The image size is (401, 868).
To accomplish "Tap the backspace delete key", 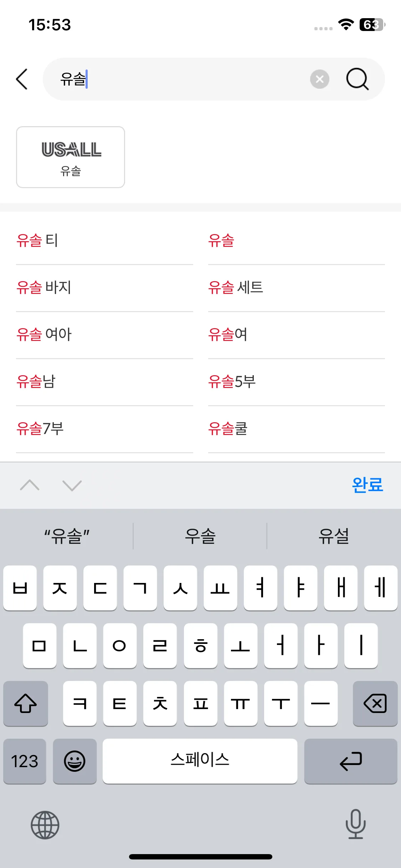I will 375,703.
